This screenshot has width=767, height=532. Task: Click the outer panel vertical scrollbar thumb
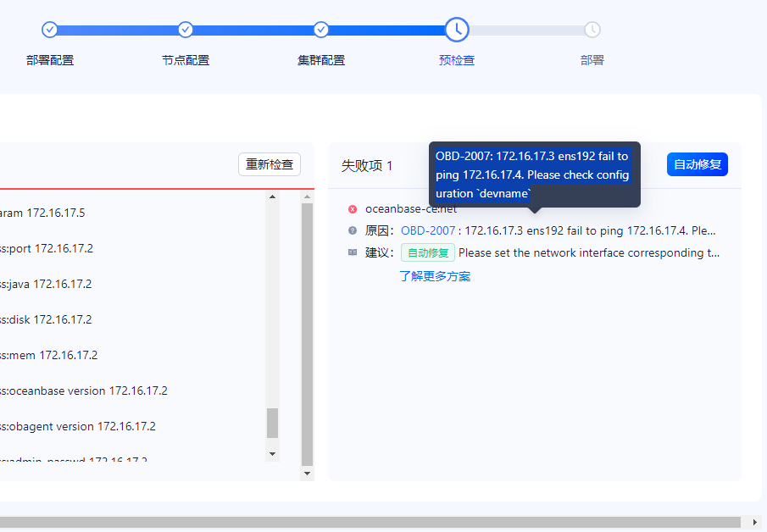click(307, 335)
